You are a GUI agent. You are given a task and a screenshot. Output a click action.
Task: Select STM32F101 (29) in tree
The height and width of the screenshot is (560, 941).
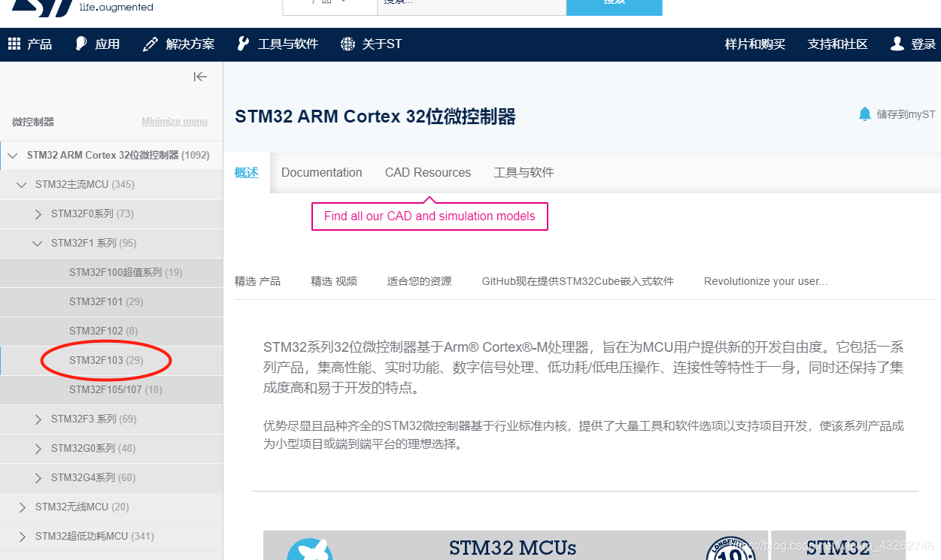(x=106, y=302)
